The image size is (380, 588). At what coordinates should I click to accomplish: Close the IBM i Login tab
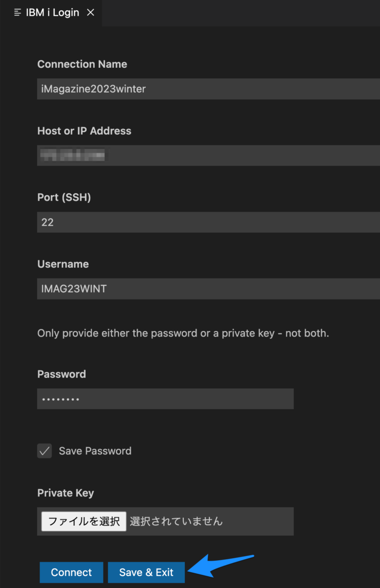90,13
